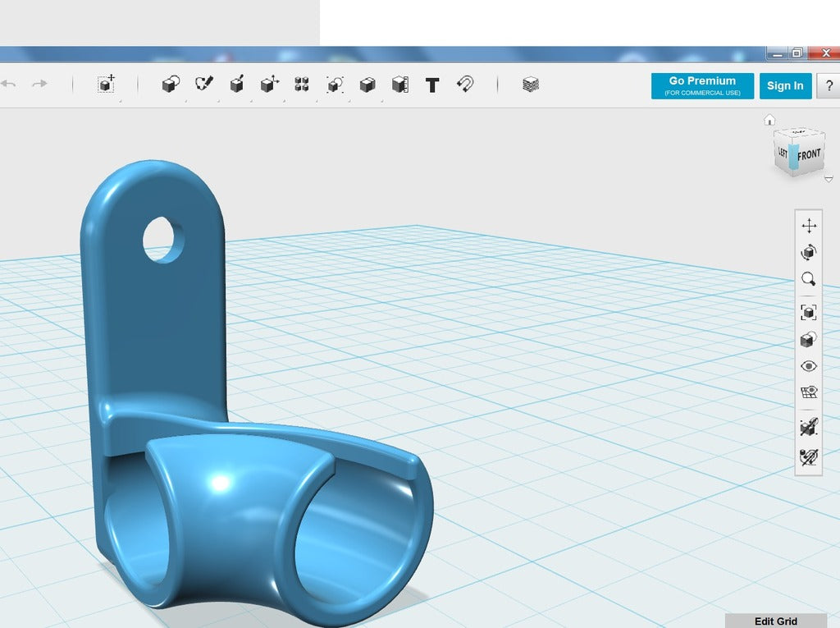
Task: Click Fit to view icon
Action: 809,312
